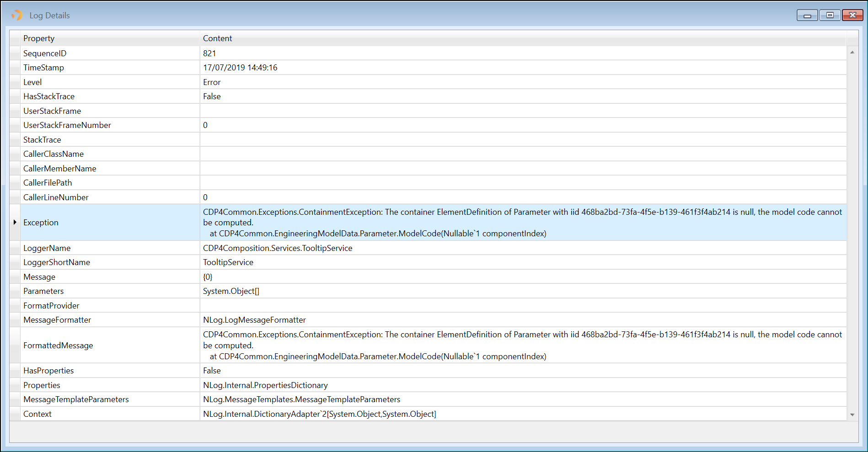Image resolution: width=868 pixels, height=452 pixels.
Task: Click the row selector cell for TimeStamp
Action: (15, 67)
